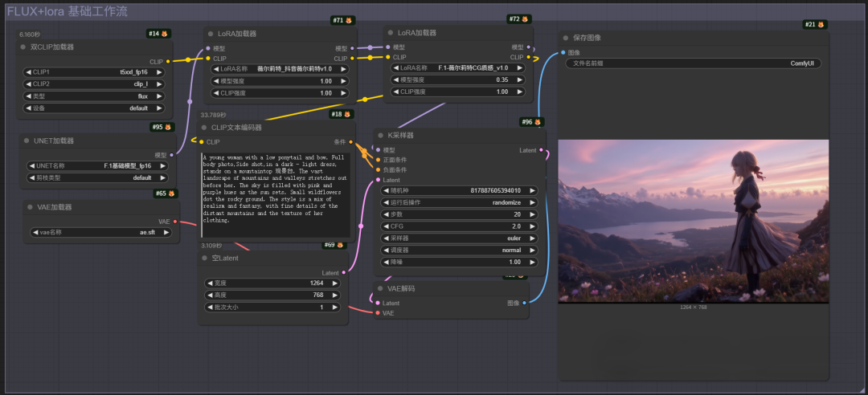
Task: Click the 条件 output port of CLIP文本编码器
Action: click(350, 142)
